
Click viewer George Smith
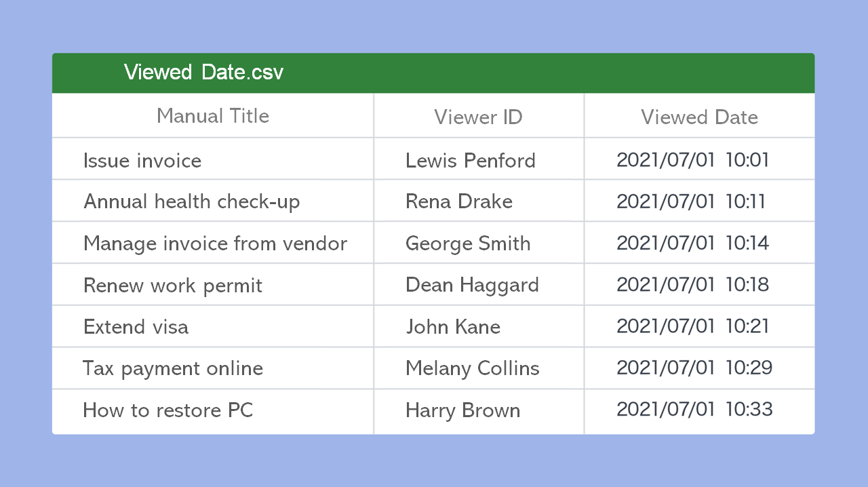468,243
